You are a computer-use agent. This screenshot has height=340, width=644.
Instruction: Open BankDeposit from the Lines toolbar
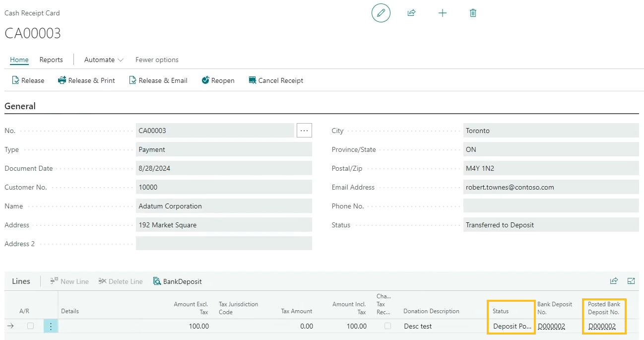tap(178, 281)
